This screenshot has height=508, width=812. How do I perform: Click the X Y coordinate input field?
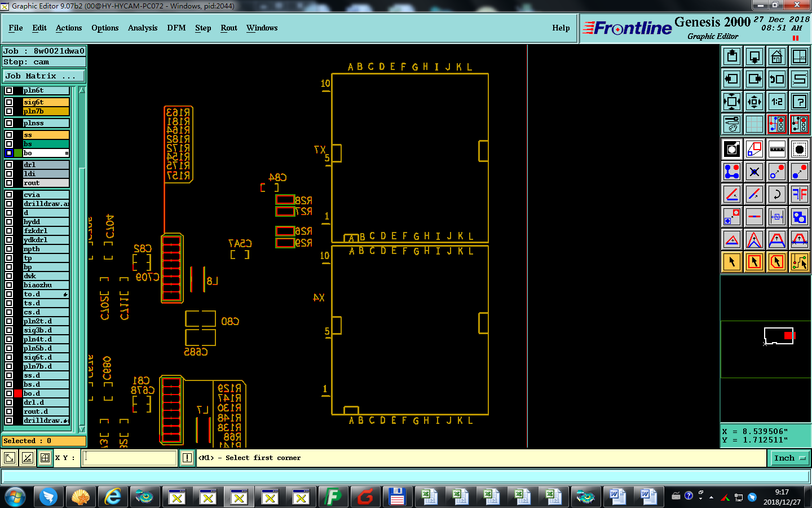coord(130,458)
